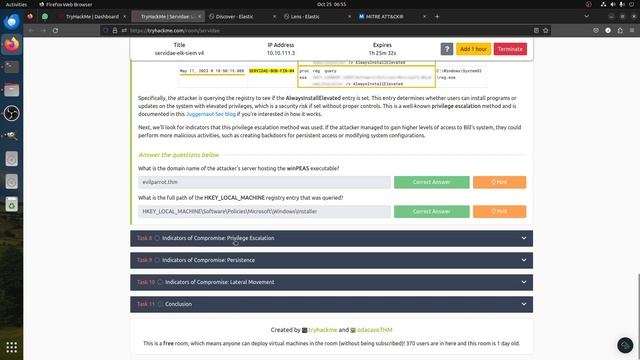Open Trash in the dock
This screenshot has width=640, height=360.
click(x=11, y=204)
